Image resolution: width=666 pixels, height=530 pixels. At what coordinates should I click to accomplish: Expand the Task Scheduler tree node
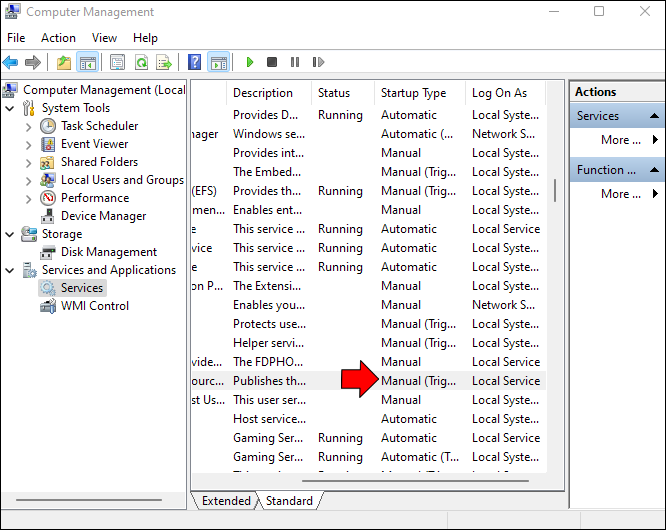(28, 127)
